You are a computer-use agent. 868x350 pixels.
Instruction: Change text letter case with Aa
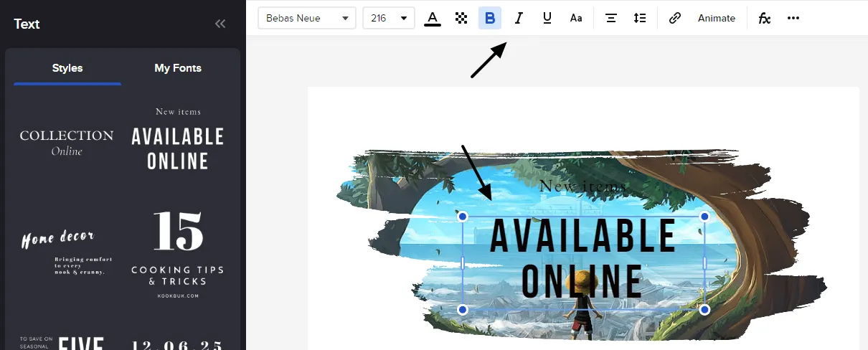pos(576,18)
